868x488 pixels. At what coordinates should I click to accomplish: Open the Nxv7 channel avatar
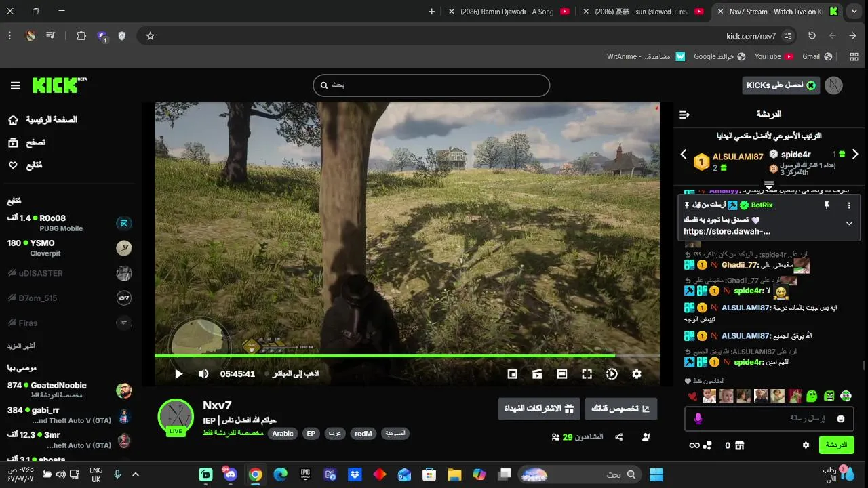click(x=176, y=417)
